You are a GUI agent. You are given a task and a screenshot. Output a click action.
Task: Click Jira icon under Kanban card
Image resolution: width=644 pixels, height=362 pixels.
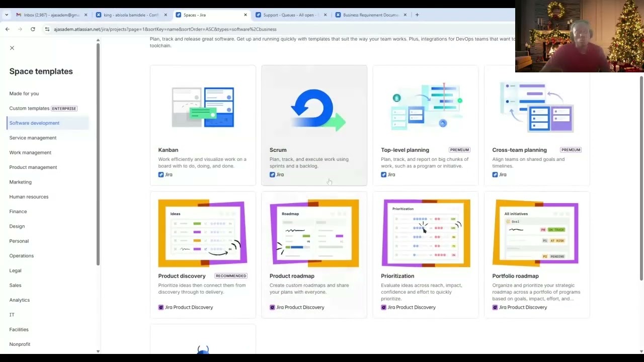[x=161, y=174]
